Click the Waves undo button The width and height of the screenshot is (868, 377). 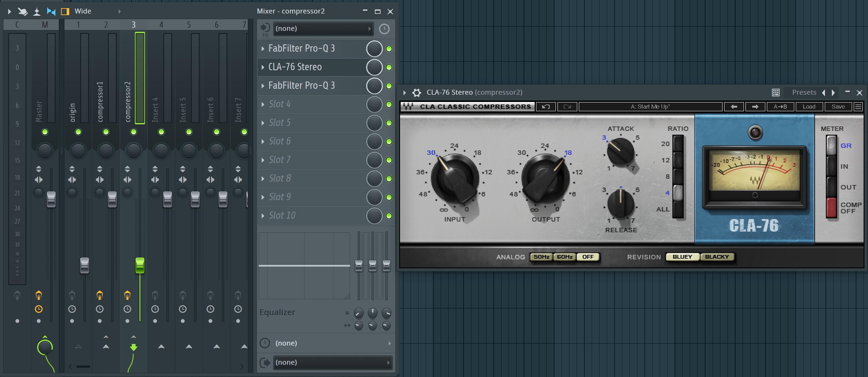tap(546, 107)
